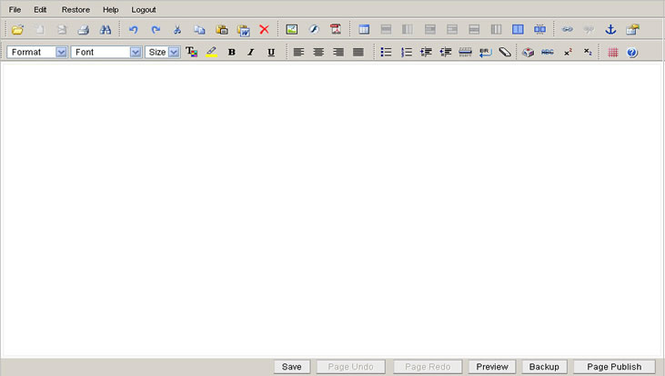Open help with the blue question icon
Image resolution: width=665 pixels, height=376 pixels.
point(632,52)
